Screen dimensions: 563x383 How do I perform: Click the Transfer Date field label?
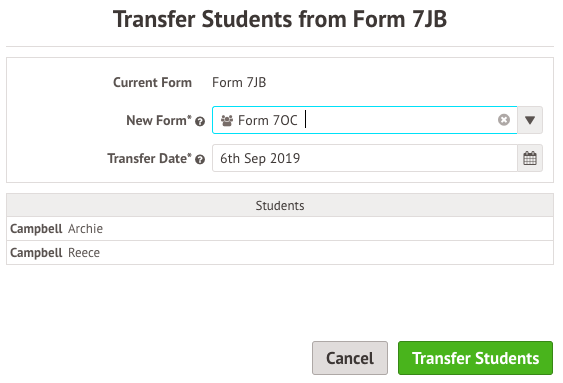tap(149, 158)
